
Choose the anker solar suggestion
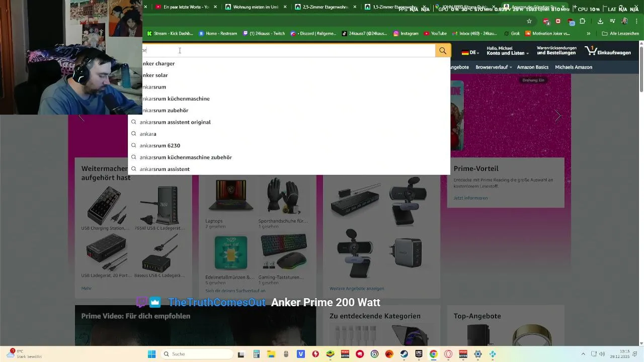[x=296, y=75]
